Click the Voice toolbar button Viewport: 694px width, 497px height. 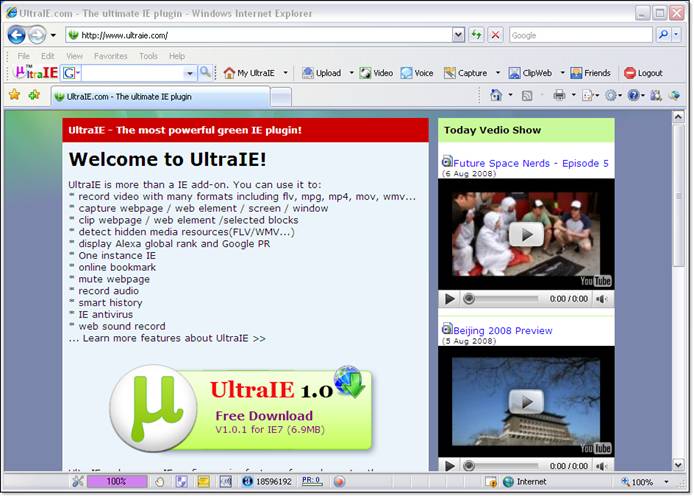(417, 73)
